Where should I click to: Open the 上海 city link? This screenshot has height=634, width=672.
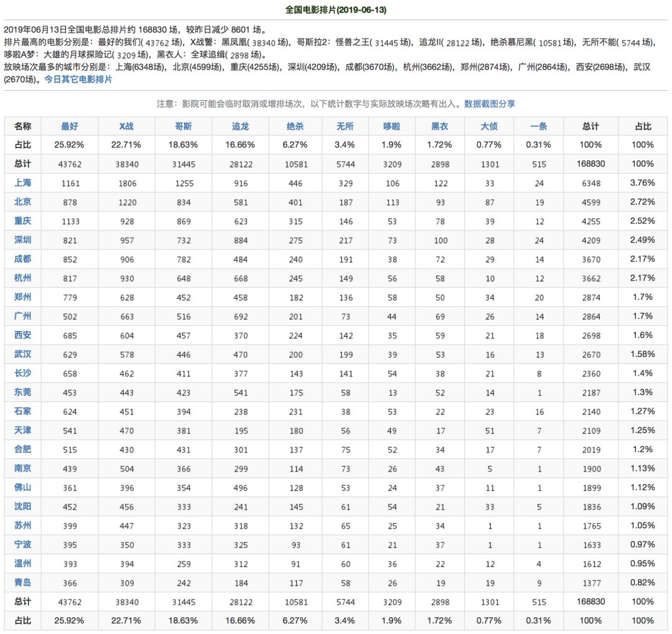(23, 183)
